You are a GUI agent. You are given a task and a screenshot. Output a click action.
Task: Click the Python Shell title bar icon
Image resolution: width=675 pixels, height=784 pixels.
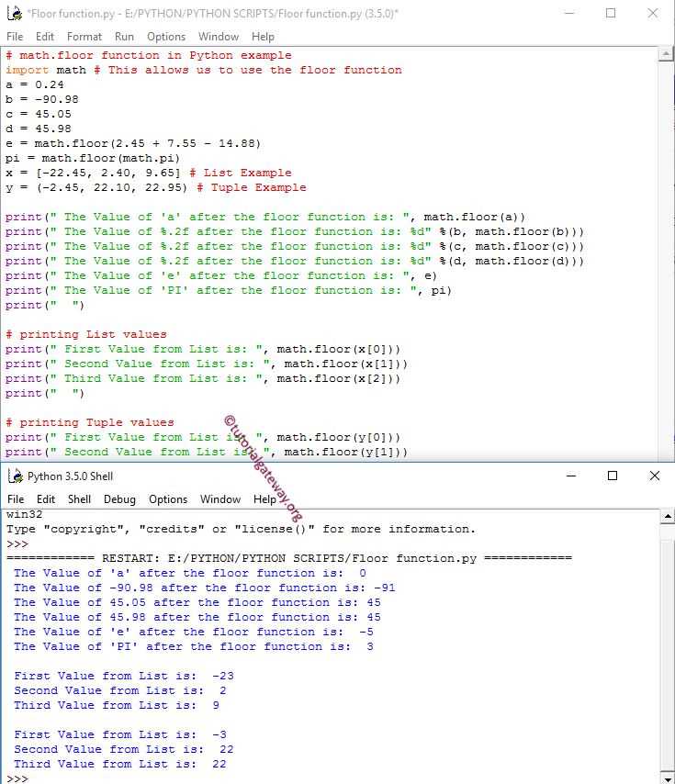(x=16, y=476)
